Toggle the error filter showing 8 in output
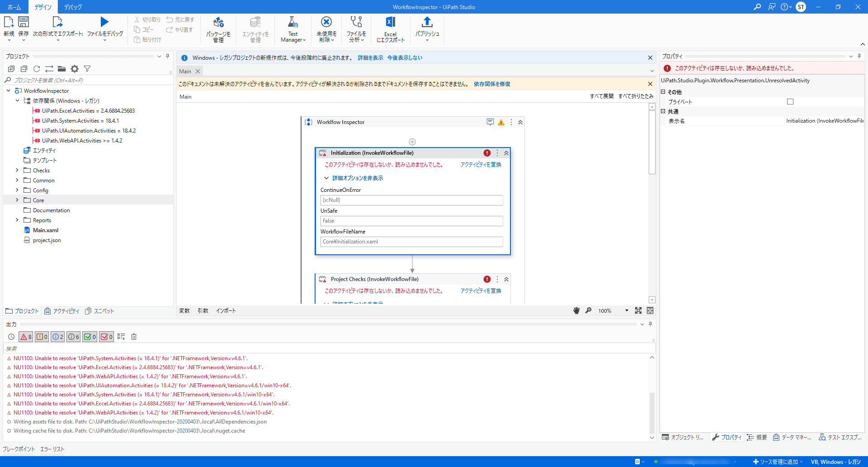Screen dimensions: 868x467 [26, 337]
